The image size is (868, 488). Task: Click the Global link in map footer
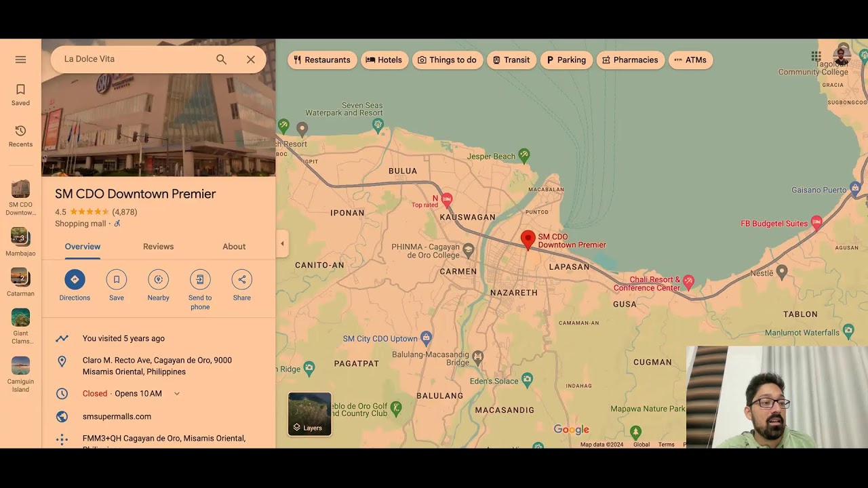pos(642,445)
